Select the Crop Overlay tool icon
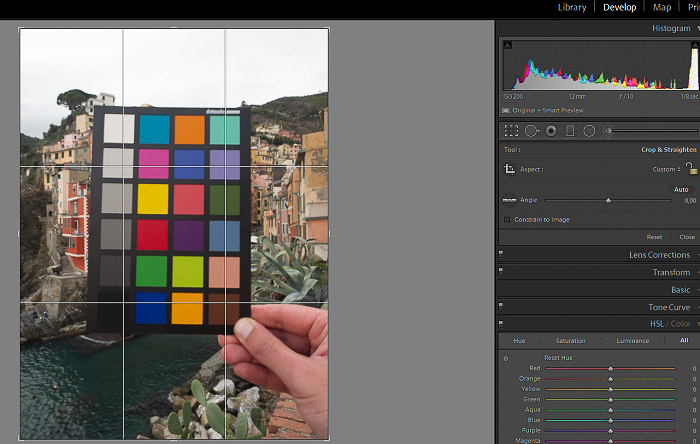Screen dimensions: 700x444 pyautogui.click(x=511, y=131)
